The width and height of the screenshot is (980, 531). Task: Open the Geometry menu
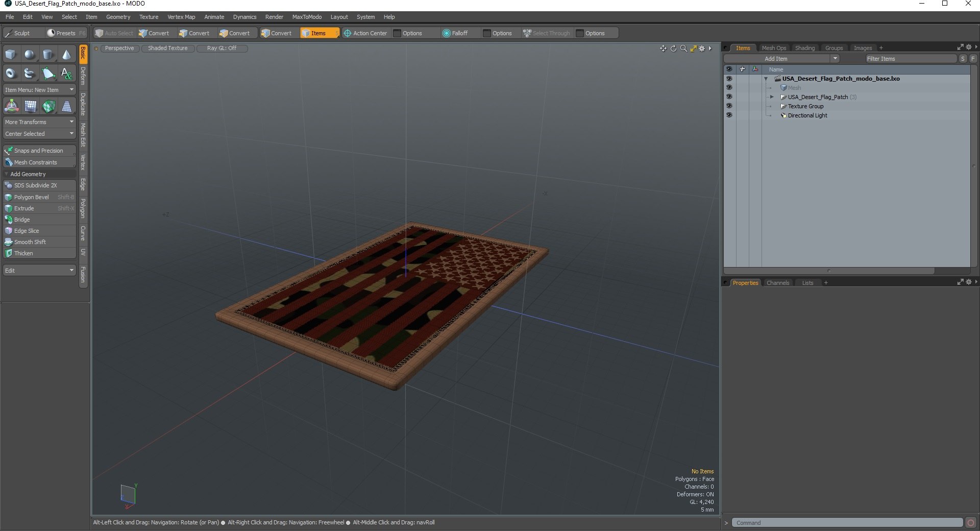pos(118,17)
